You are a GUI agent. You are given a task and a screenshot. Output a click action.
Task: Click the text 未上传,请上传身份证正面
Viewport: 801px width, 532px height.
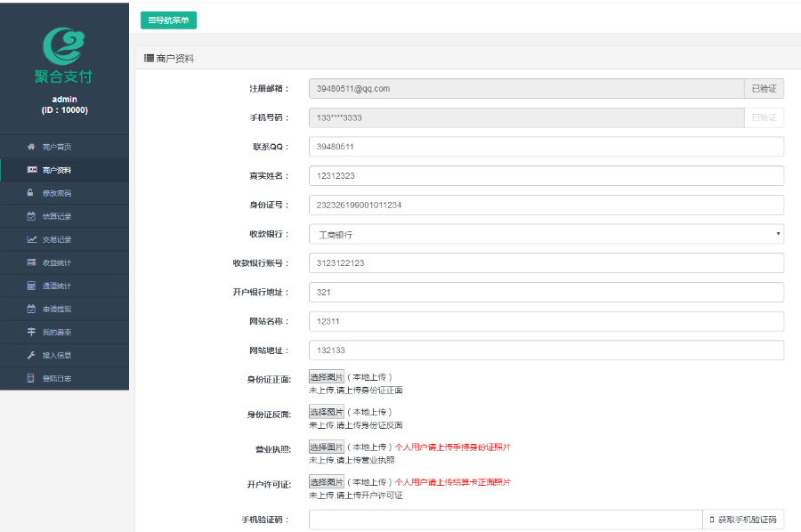click(x=355, y=390)
